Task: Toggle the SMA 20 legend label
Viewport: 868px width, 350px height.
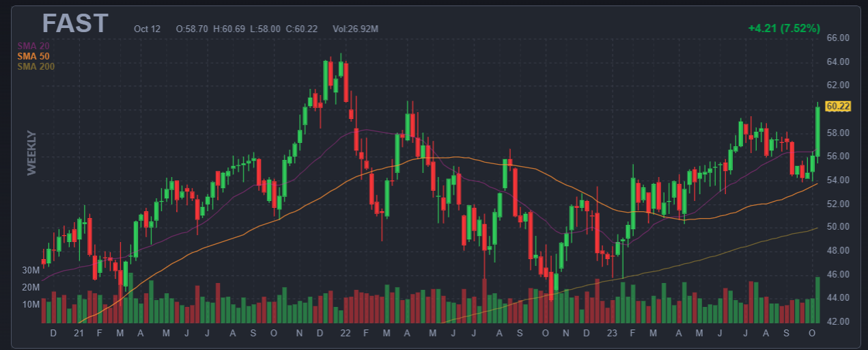Action: tap(33, 46)
